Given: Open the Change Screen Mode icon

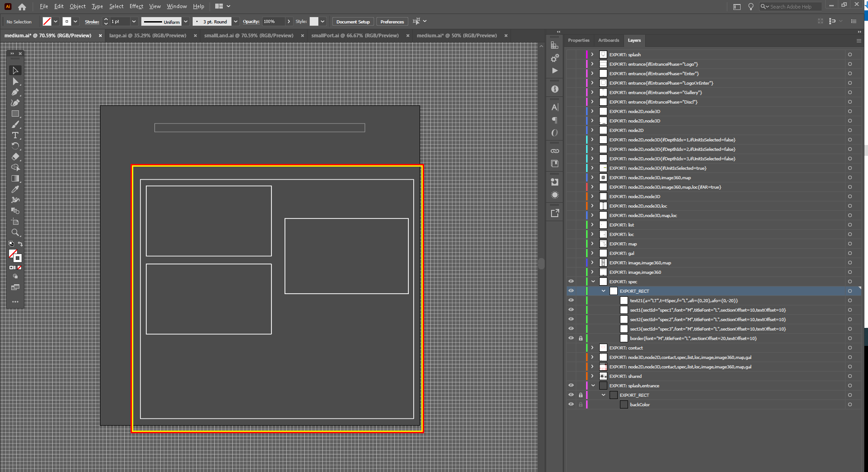Looking at the screenshot, I should (15, 287).
